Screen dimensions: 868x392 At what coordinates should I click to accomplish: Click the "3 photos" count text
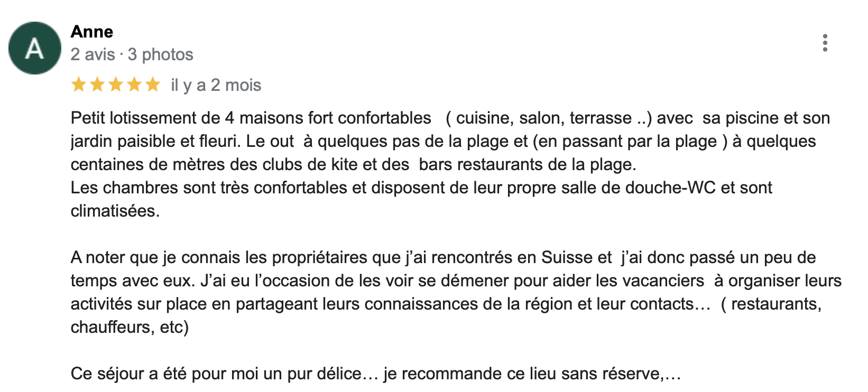161,54
